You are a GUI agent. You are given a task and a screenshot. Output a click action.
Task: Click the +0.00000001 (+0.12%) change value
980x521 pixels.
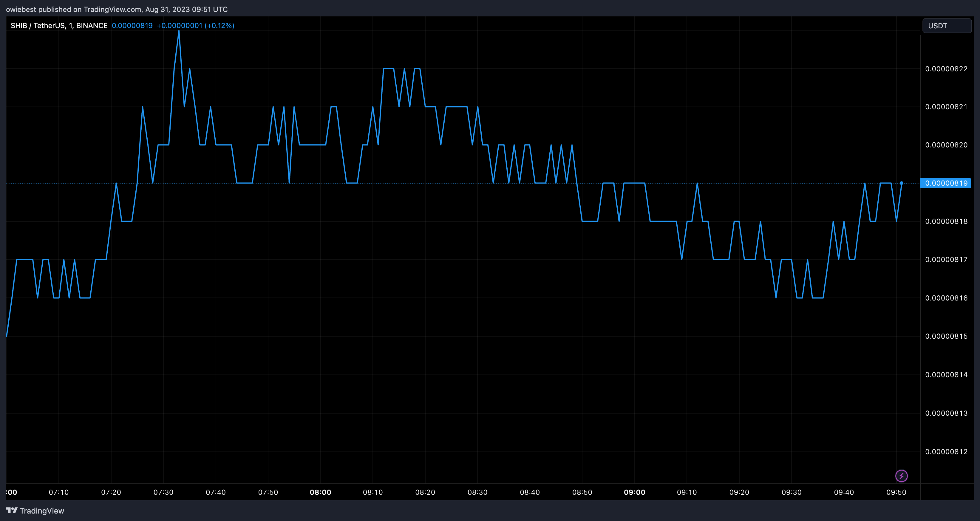coord(196,25)
